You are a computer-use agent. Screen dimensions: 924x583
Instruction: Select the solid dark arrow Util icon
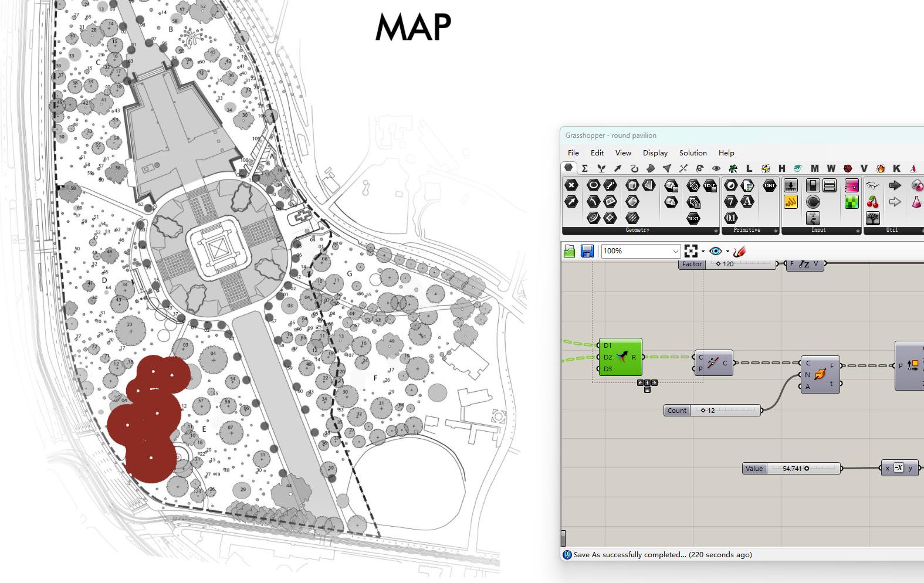pyautogui.click(x=895, y=185)
